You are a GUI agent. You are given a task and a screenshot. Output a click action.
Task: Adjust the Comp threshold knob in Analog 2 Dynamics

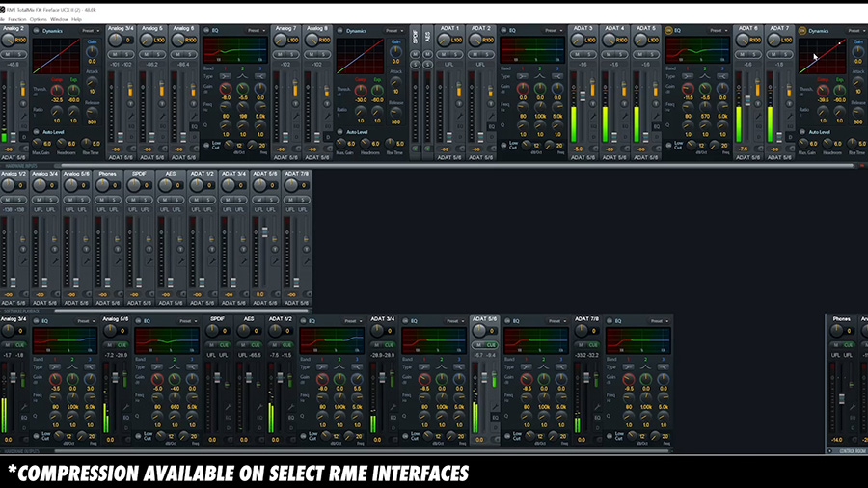[x=57, y=91]
